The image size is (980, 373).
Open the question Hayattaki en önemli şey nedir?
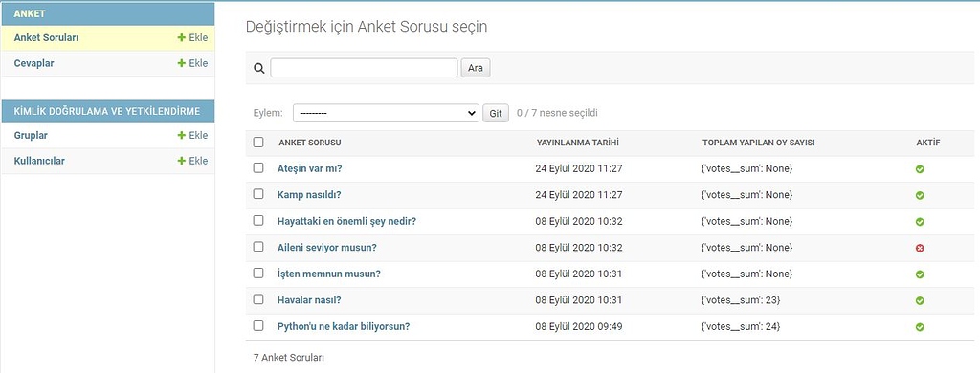tap(346, 221)
